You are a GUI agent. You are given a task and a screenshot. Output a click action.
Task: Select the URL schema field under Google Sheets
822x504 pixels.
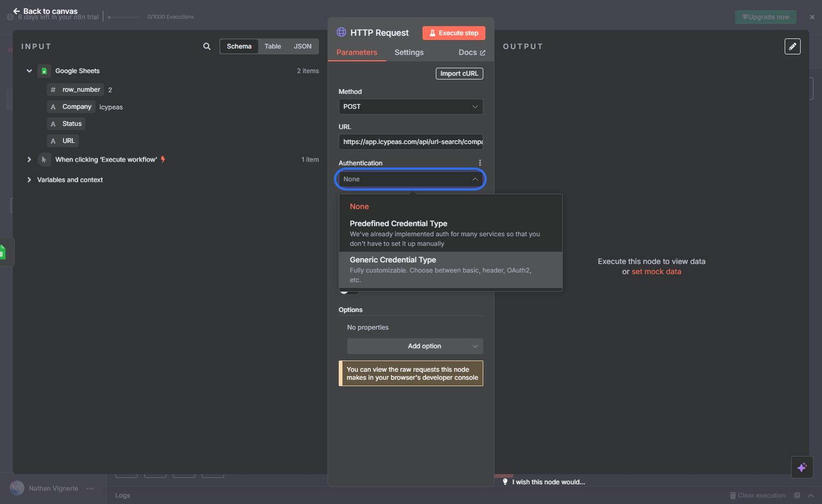tap(63, 141)
